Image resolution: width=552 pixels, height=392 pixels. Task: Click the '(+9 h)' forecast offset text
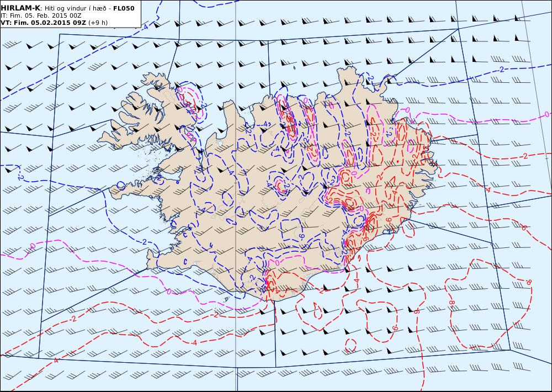(x=98, y=23)
